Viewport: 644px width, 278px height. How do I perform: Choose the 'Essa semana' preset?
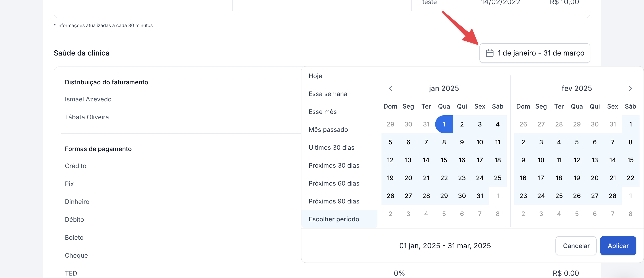[328, 94]
